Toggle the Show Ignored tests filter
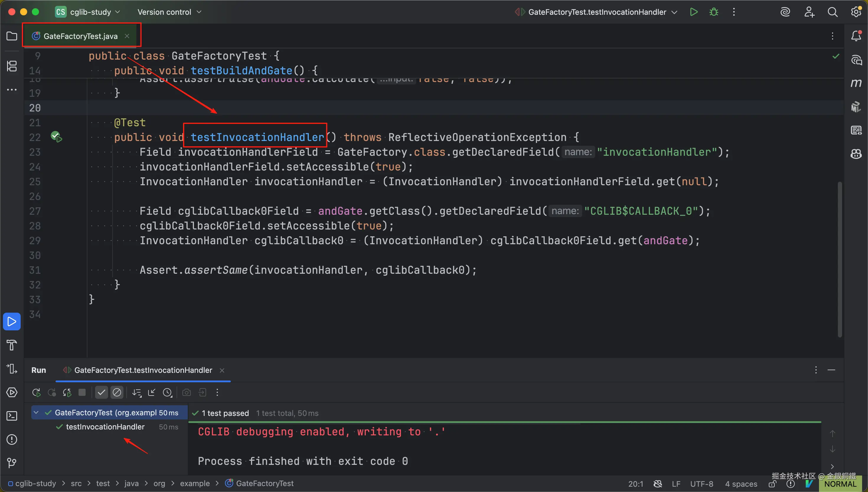868x492 pixels. (x=117, y=392)
